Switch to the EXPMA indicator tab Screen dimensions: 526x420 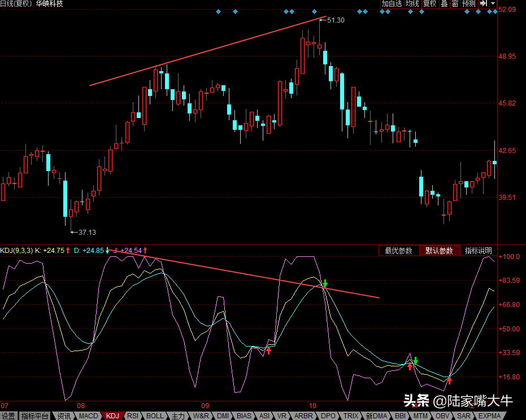[489, 416]
